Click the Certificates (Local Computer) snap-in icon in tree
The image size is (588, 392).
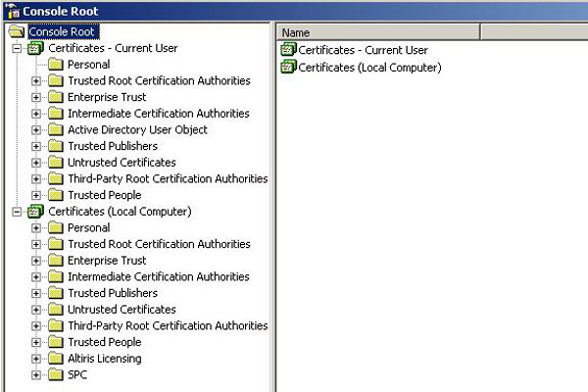[x=35, y=212]
